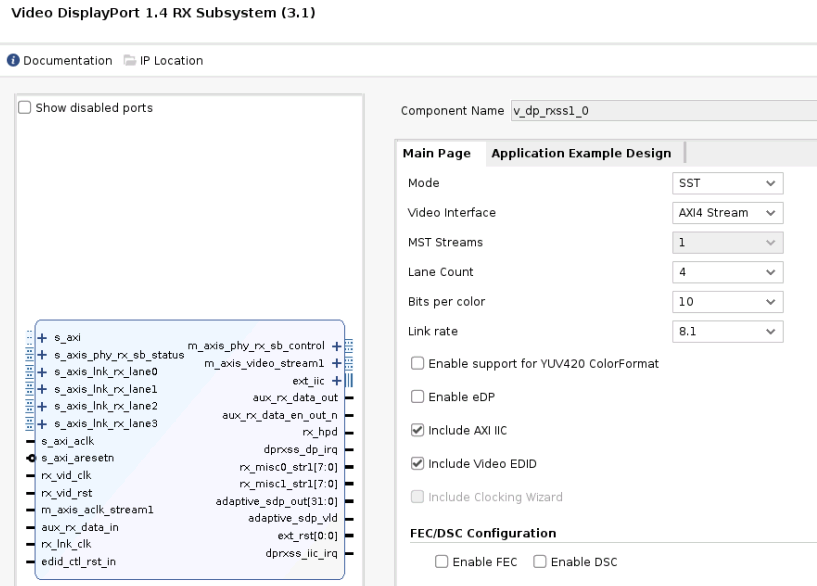The height and width of the screenshot is (586, 817).
Task: Select the m_axis_aclk_stream1 port label
Action: (97, 510)
